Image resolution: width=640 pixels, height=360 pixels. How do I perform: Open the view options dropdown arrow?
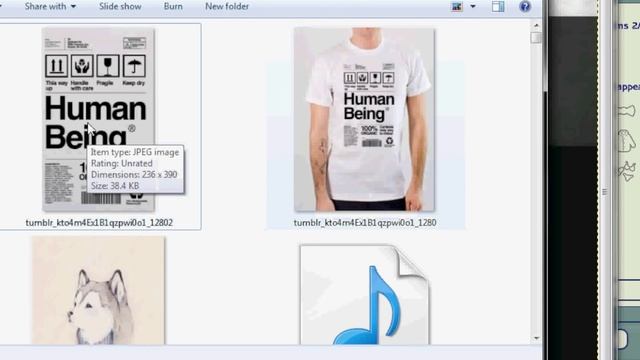[473, 7]
